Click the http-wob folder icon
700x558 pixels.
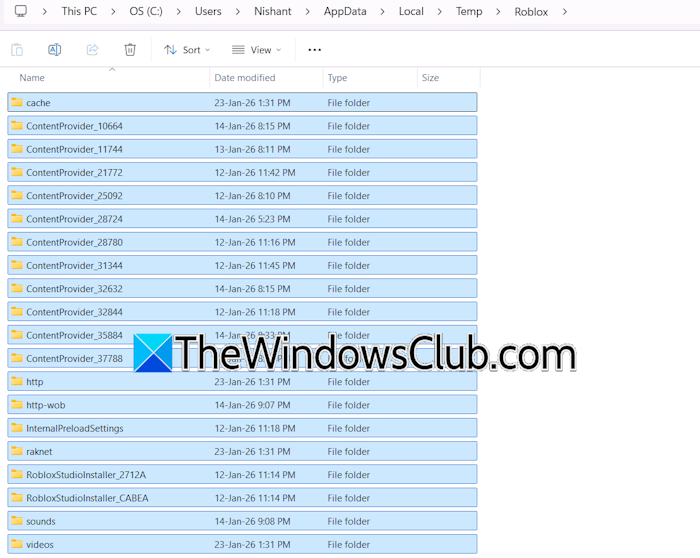pyautogui.click(x=17, y=404)
